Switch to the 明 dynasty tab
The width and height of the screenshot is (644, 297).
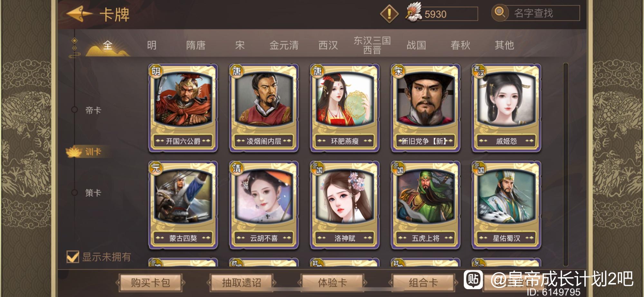coord(152,45)
